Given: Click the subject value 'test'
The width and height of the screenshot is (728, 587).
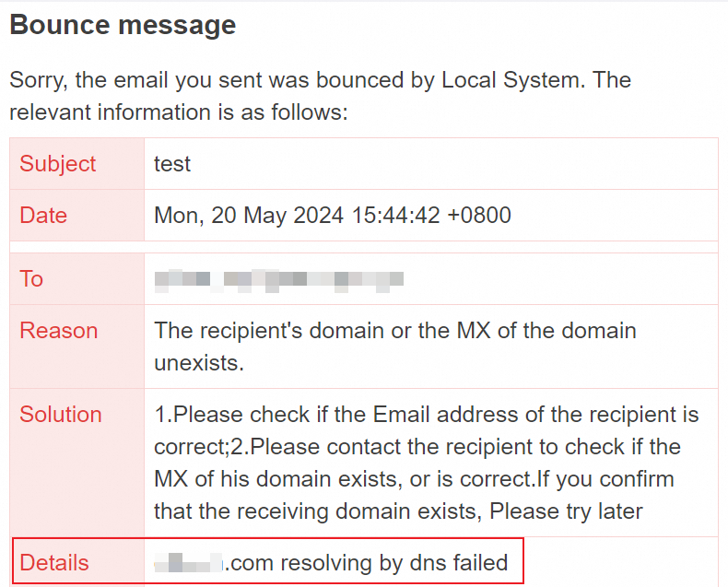Looking at the screenshot, I should tap(172, 164).
